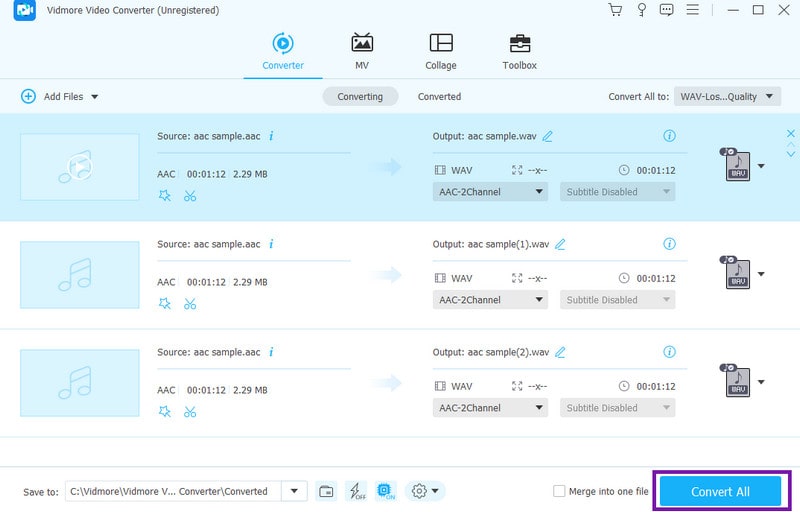
Task: Click Add Files button
Action: click(x=60, y=97)
